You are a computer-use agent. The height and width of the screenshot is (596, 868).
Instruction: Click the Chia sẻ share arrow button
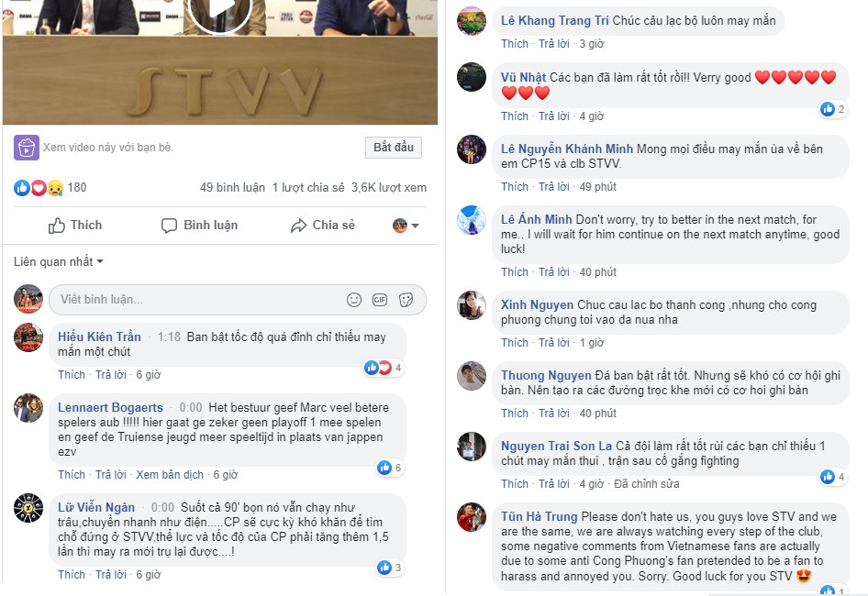point(323,226)
